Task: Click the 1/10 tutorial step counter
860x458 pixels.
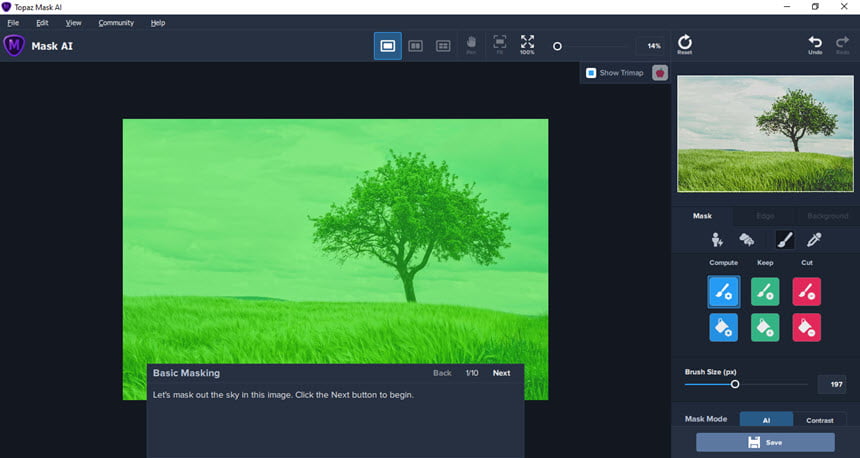Action: [x=472, y=373]
